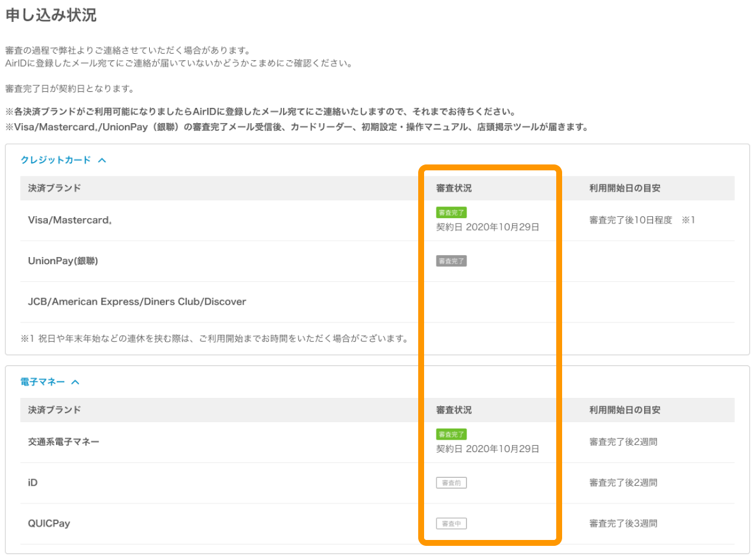Click the 申し込み状況 page heading
The image size is (755, 560).
tap(51, 16)
